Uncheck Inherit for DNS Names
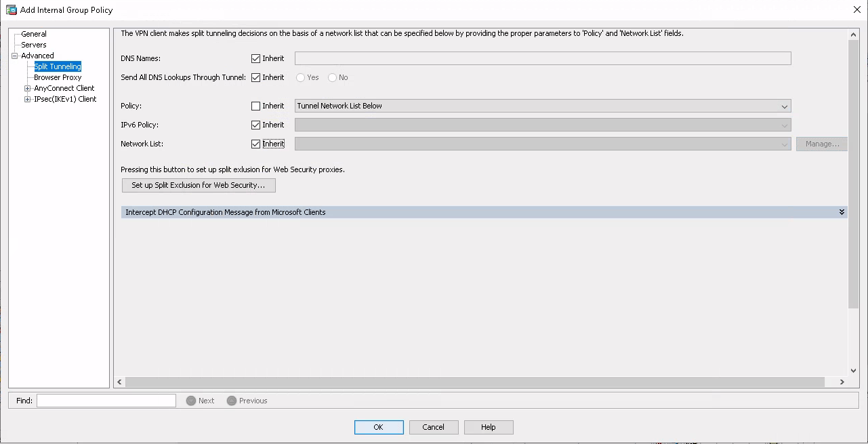This screenshot has height=444, width=868. click(x=255, y=58)
